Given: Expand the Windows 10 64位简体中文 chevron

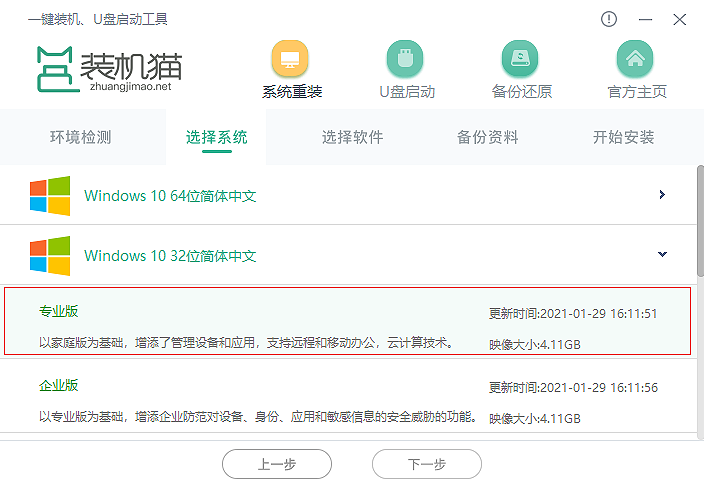Looking at the screenshot, I should (662, 195).
